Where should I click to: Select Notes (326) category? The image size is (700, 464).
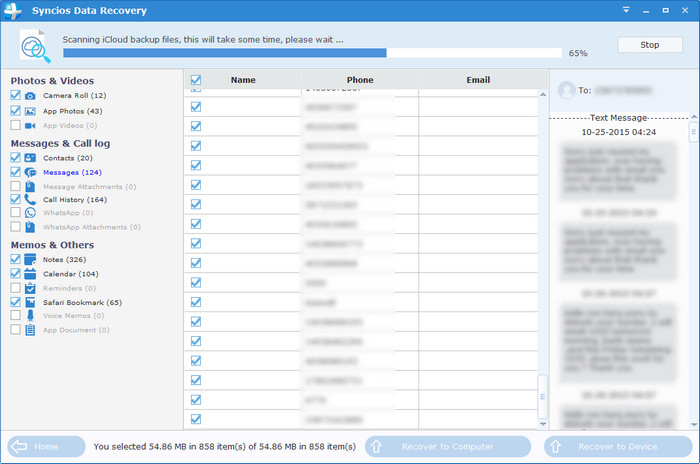(64, 259)
